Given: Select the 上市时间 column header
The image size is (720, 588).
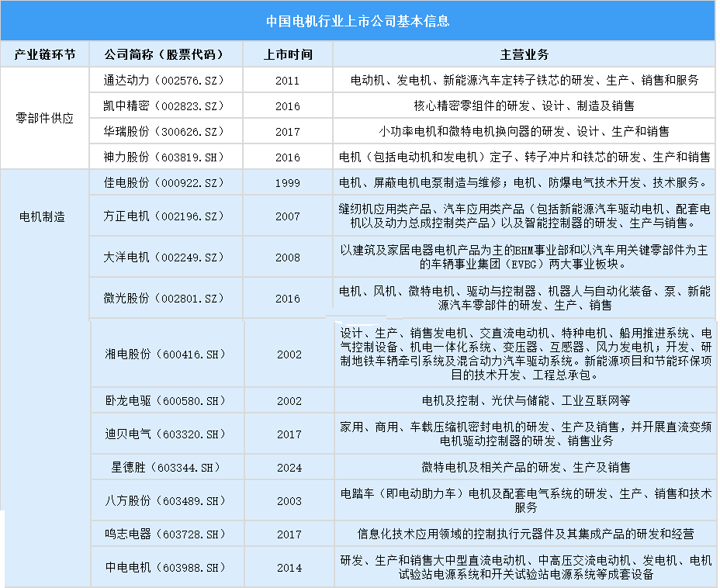Looking at the screenshot, I should coord(287,55).
